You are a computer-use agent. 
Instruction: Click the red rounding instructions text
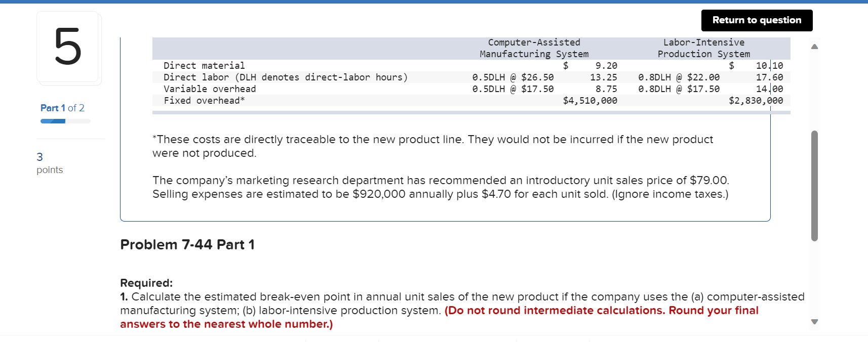(601, 310)
